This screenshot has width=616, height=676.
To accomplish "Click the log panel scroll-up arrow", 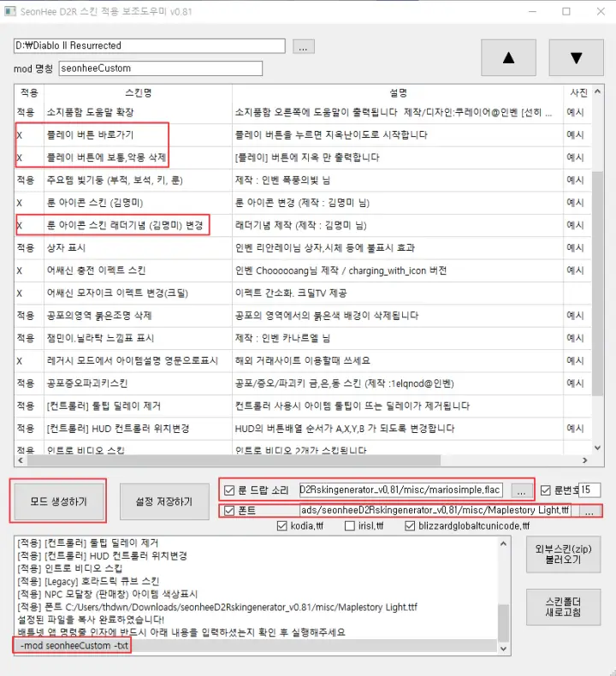I will click(x=503, y=544).
